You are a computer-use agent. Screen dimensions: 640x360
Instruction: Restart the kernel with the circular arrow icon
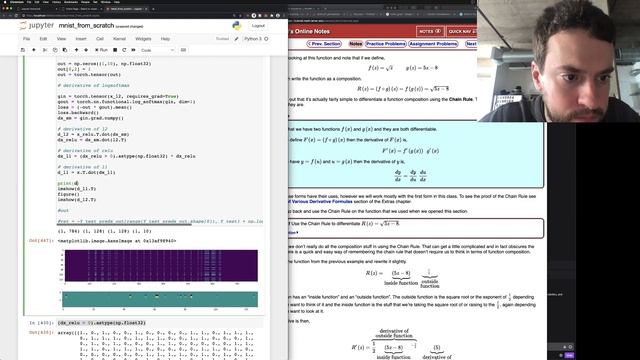[x=124, y=50]
